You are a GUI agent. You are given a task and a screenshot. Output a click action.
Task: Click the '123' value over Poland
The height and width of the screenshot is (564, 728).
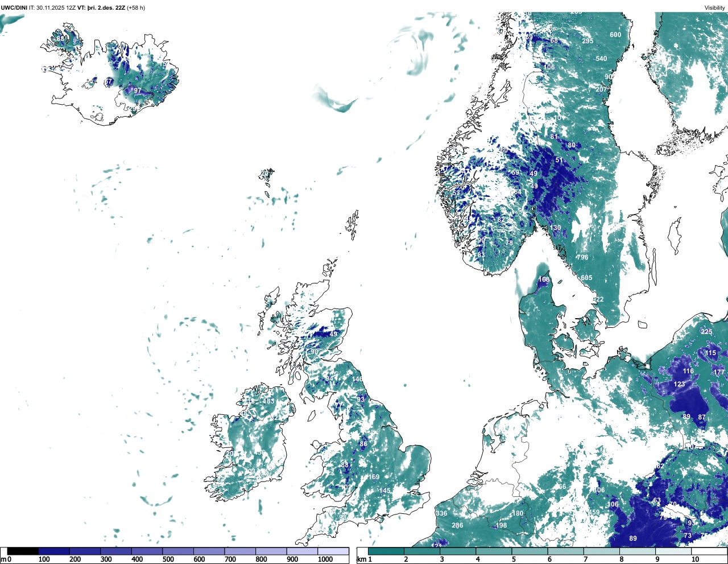679,385
